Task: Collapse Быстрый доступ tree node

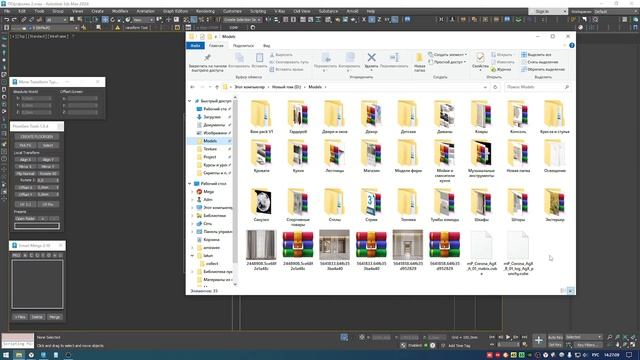Action: tap(189, 101)
